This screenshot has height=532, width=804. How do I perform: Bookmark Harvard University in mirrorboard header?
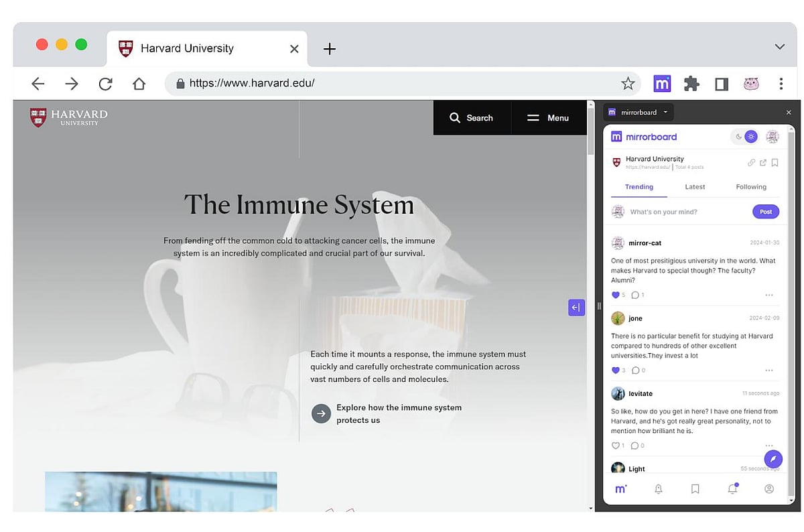click(775, 163)
